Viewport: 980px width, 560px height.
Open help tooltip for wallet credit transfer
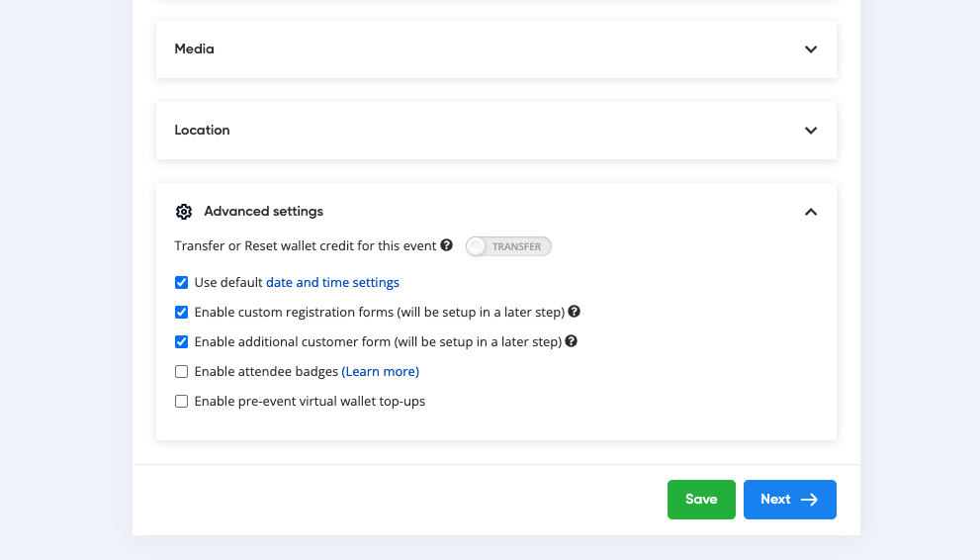446,245
